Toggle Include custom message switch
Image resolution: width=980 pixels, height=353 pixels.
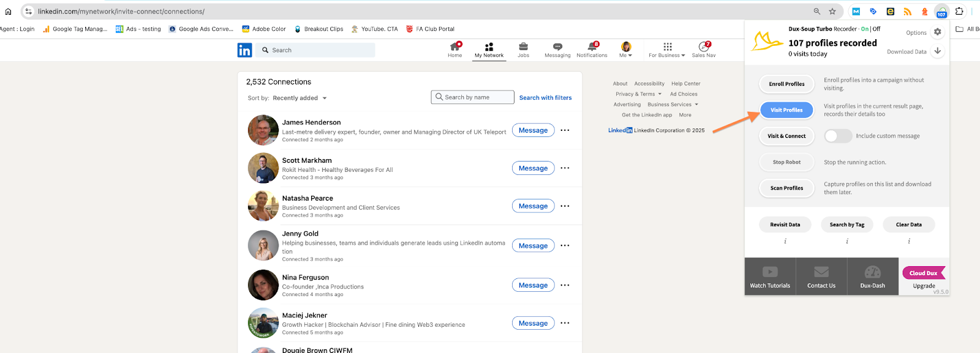pyautogui.click(x=838, y=136)
